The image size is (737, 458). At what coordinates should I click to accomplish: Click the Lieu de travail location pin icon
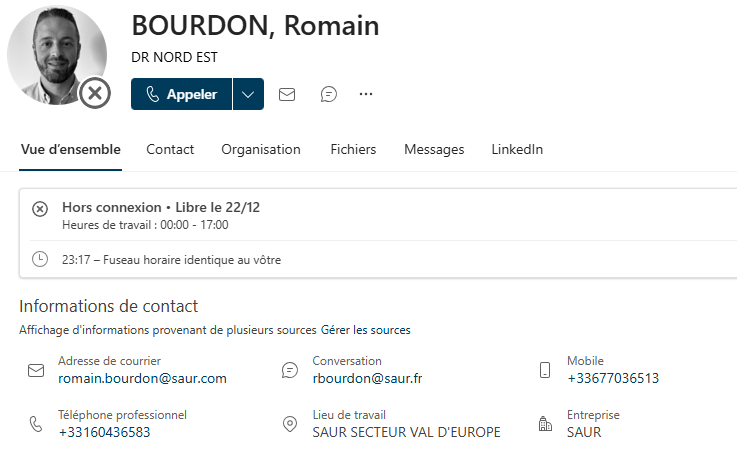pos(290,424)
